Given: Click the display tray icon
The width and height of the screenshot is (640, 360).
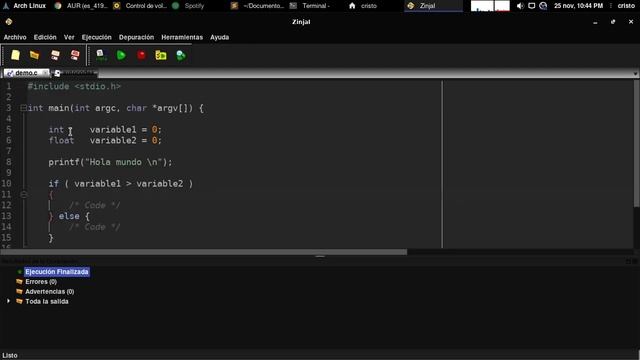Looking at the screenshot, I should click(531, 6).
